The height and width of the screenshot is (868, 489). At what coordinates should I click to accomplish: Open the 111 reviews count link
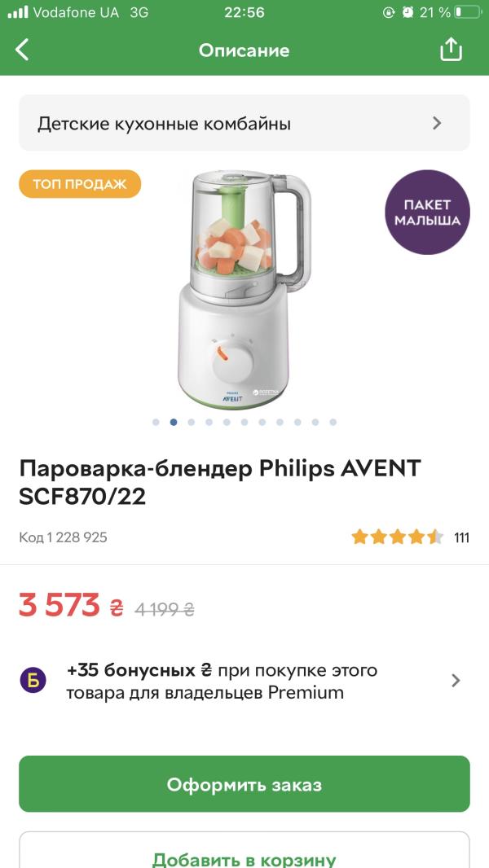[x=462, y=537]
